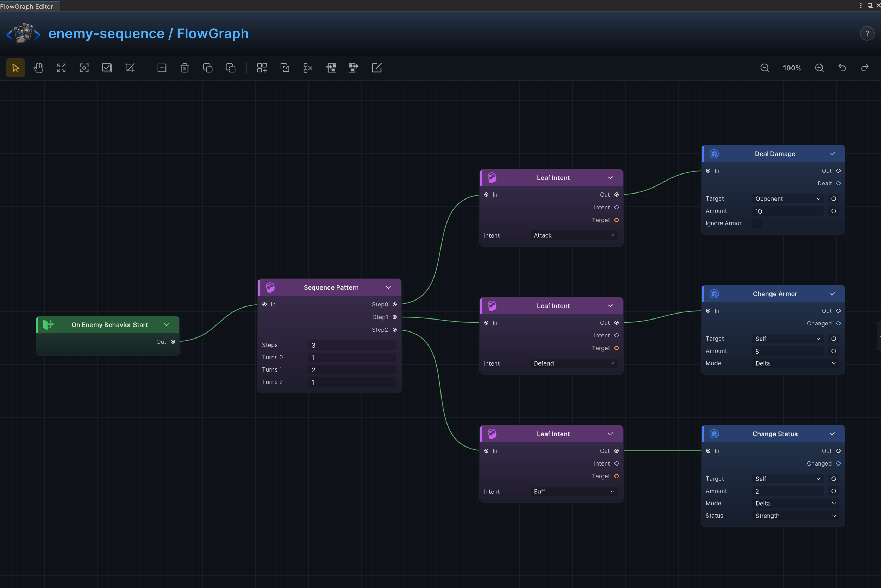The image size is (881, 588).
Task: Click the import-into-graph arrow icon
Action: 331,68
